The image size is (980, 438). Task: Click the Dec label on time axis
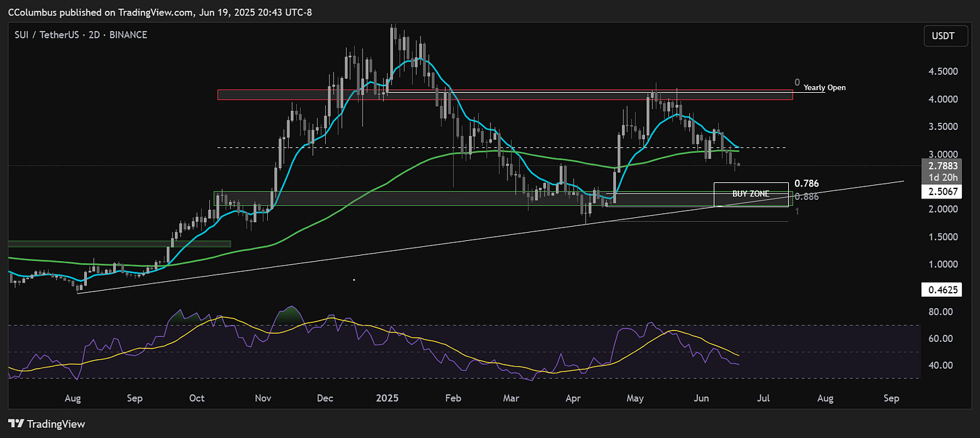(x=325, y=398)
